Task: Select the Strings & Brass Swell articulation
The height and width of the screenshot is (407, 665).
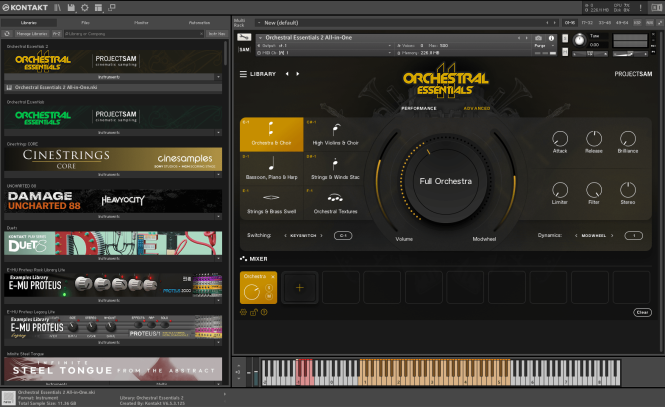Action: [271, 203]
